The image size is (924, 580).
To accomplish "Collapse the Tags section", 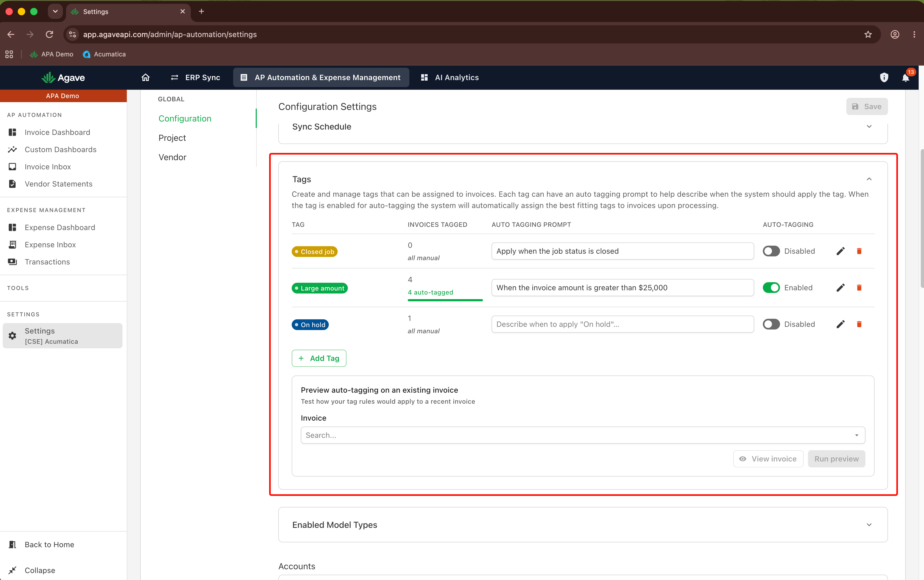I will [869, 179].
